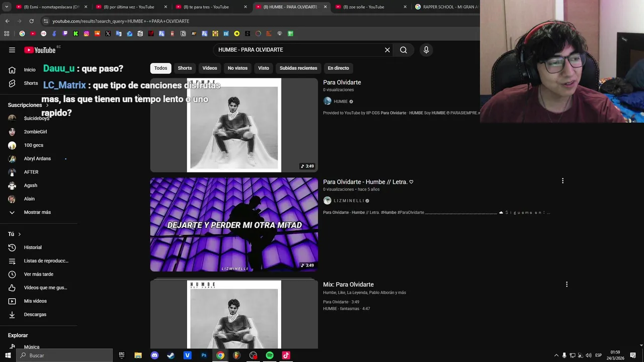Open the Para Olvidarte album cover thumbnail

(x=234, y=125)
